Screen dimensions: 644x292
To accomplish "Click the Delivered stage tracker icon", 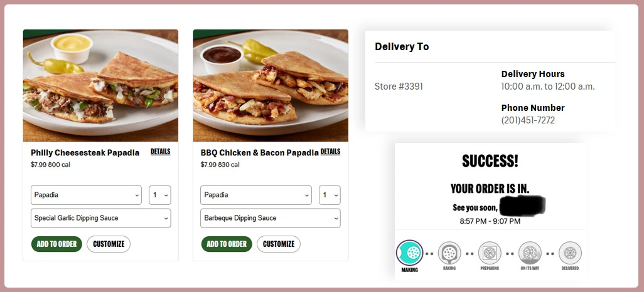I will pyautogui.click(x=570, y=253).
